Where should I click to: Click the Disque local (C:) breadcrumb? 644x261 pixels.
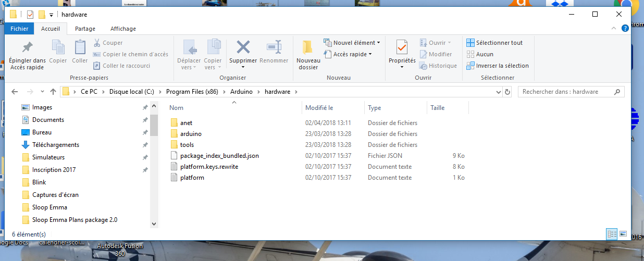coord(131,92)
